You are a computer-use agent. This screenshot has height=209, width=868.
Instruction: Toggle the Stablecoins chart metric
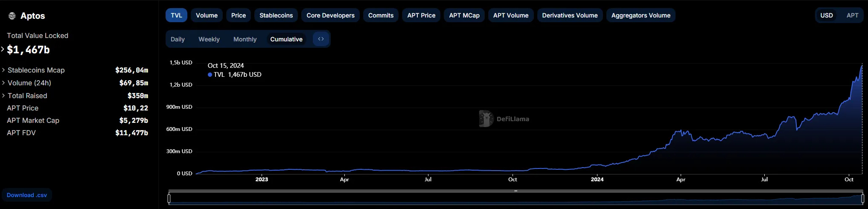tap(276, 15)
